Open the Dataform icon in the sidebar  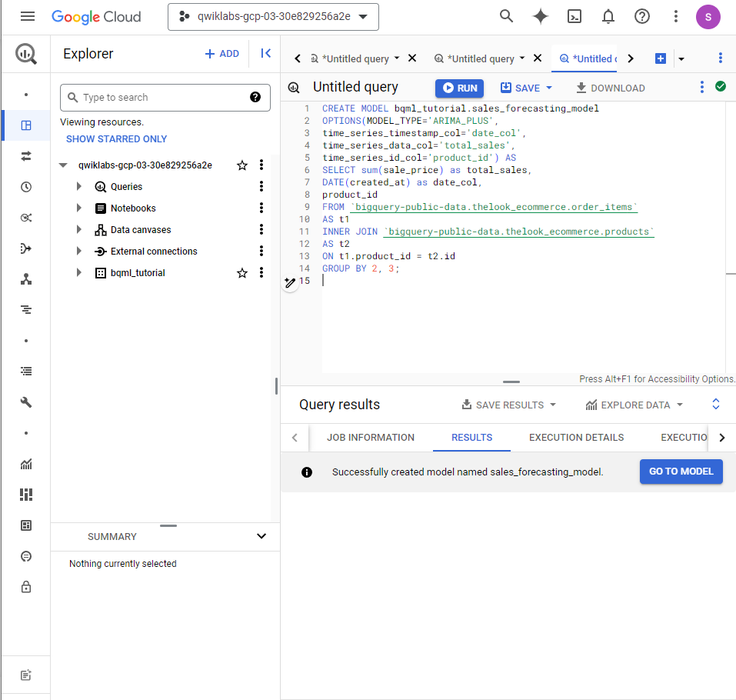[x=26, y=248]
